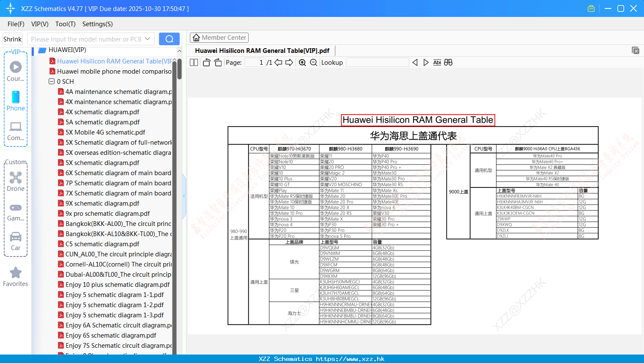Open the Settings(S) menu
Image resolution: width=644 pixels, height=363 pixels.
[x=98, y=24]
